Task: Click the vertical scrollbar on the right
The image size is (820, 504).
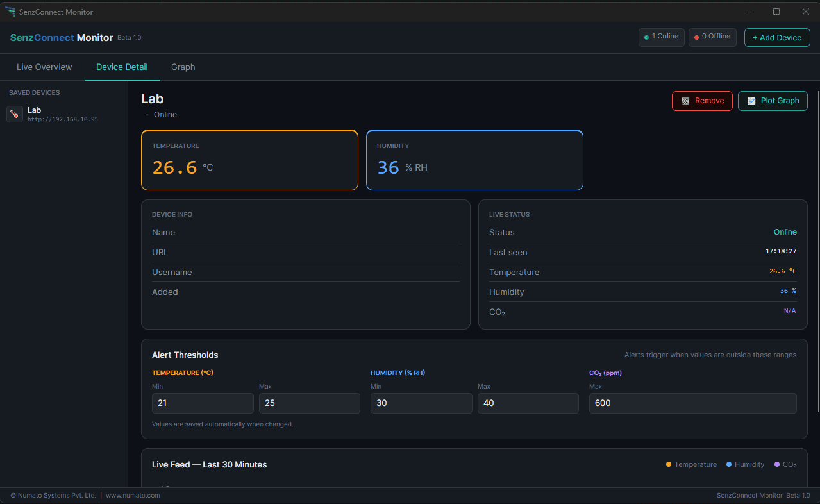Action: click(817, 256)
